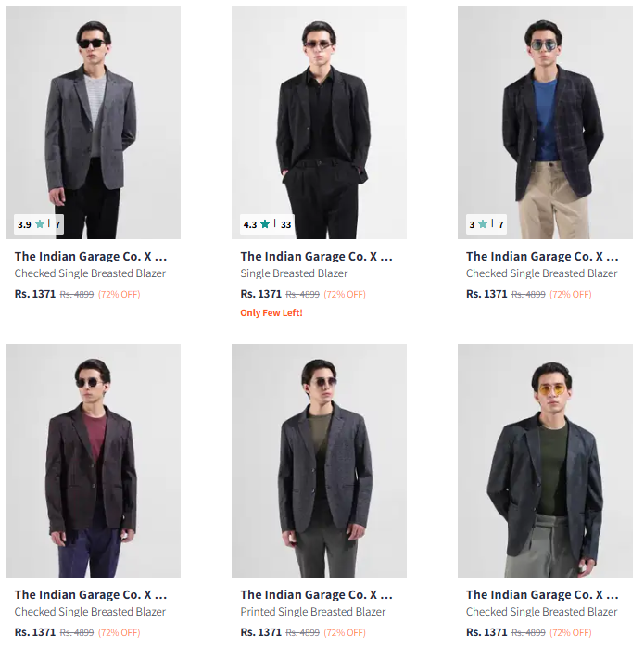The image size is (644, 661).
Task: Click the Rs. 1371 price under the Printed blazer
Action: tap(260, 632)
